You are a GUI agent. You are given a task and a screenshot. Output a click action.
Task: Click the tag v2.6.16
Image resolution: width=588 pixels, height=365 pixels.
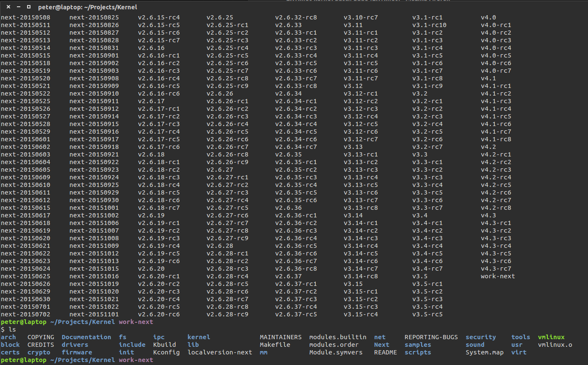point(151,48)
